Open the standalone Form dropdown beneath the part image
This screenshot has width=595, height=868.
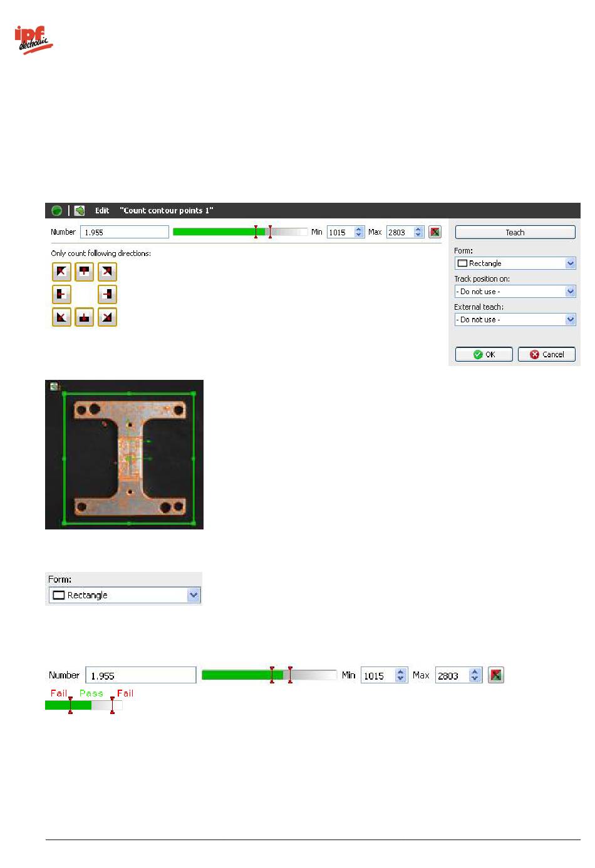pos(125,595)
